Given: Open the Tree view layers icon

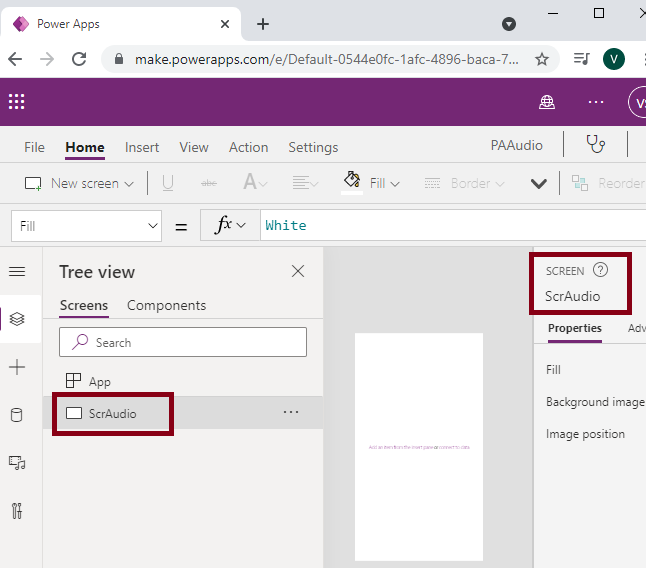Looking at the screenshot, I should (x=17, y=319).
